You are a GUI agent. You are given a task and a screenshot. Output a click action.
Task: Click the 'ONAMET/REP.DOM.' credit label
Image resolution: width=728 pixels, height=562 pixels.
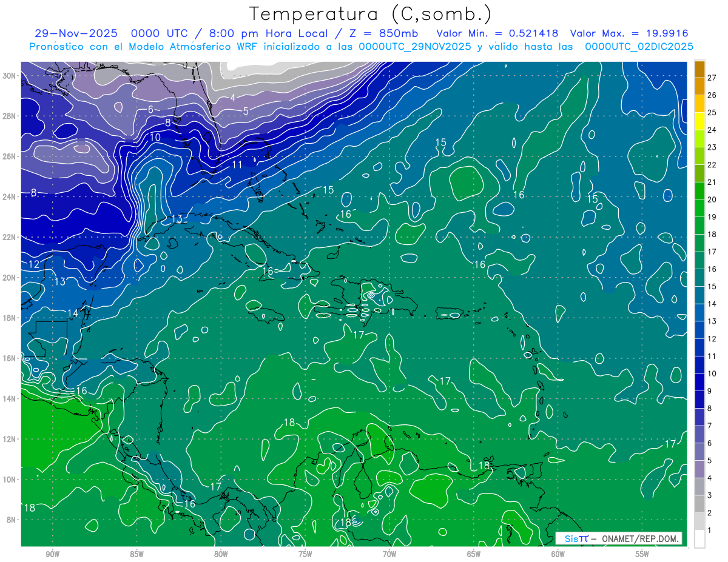tap(641, 538)
